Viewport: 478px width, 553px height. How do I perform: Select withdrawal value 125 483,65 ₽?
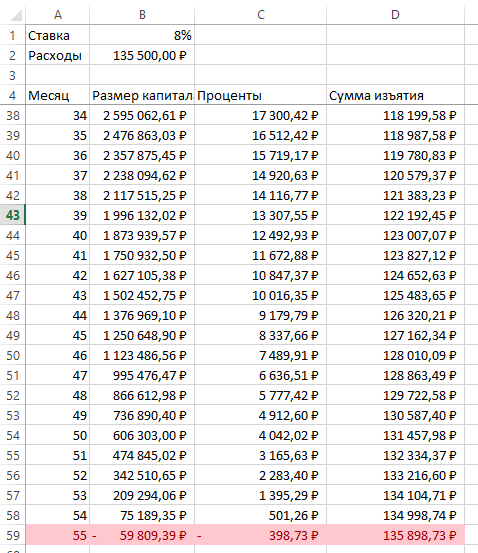point(395,295)
